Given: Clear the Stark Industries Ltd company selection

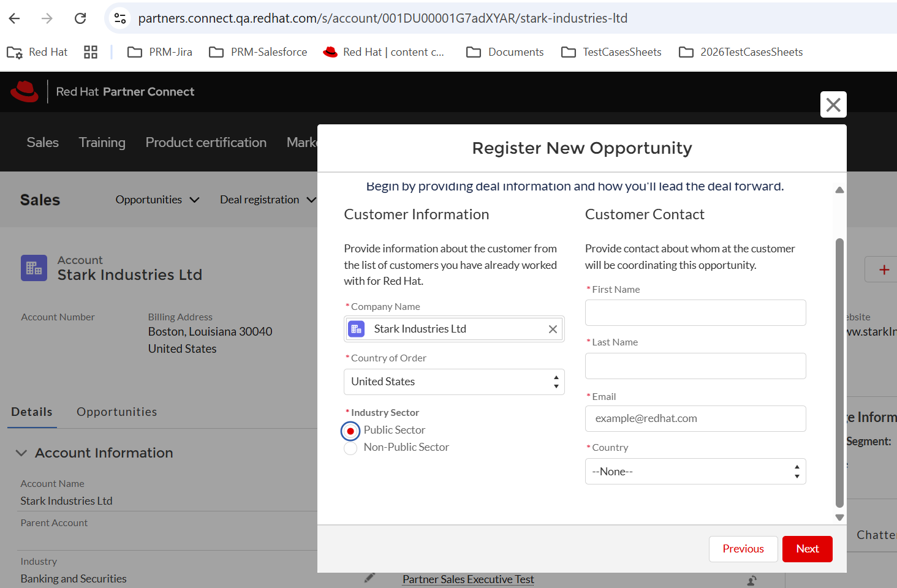Looking at the screenshot, I should 553,329.
